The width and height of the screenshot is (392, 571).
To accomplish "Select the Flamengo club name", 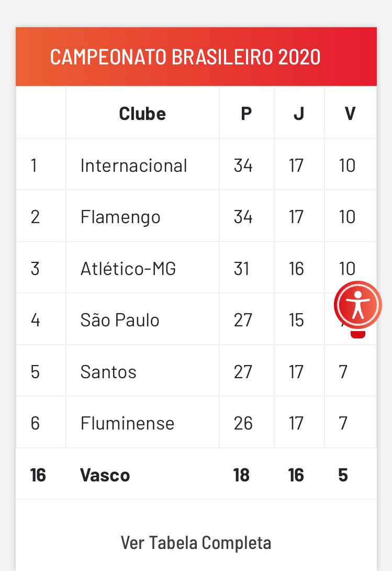I will tap(120, 217).
